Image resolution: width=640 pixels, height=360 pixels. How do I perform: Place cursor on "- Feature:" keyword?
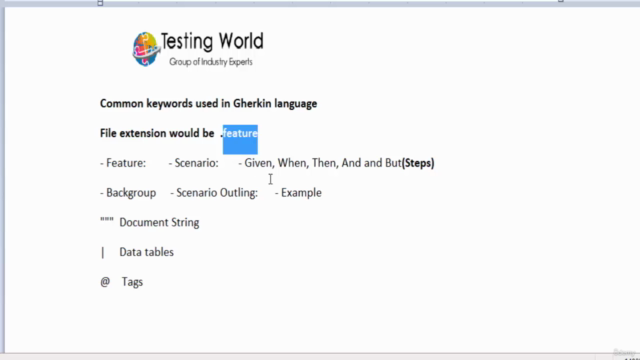pos(123,163)
